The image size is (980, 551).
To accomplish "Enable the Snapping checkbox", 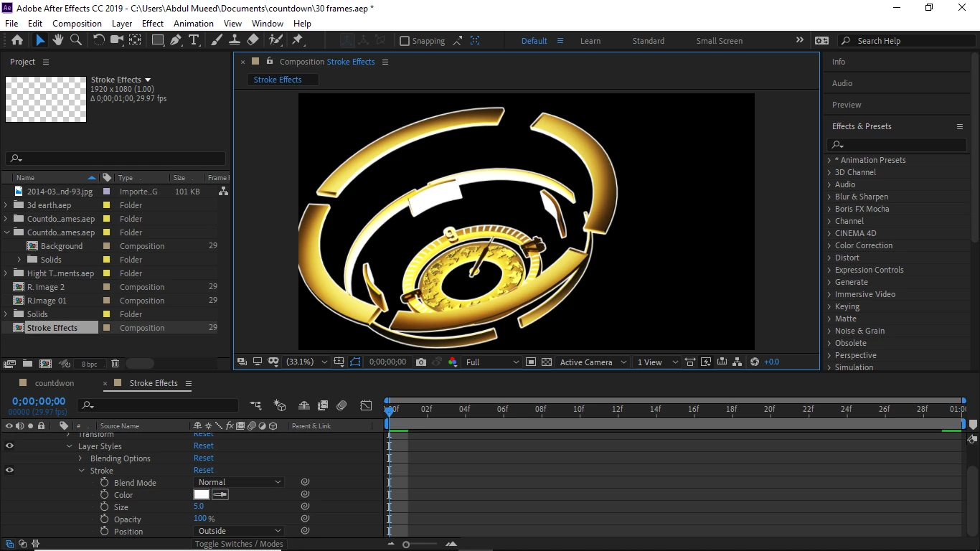I will pos(404,41).
